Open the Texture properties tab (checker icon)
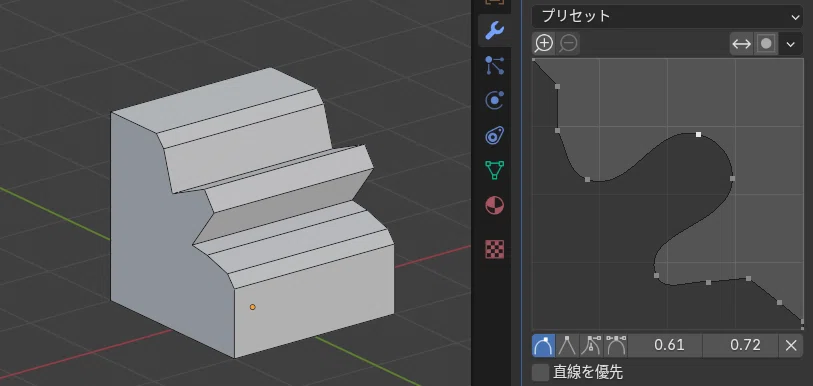The height and width of the screenshot is (386, 813). pos(494,249)
